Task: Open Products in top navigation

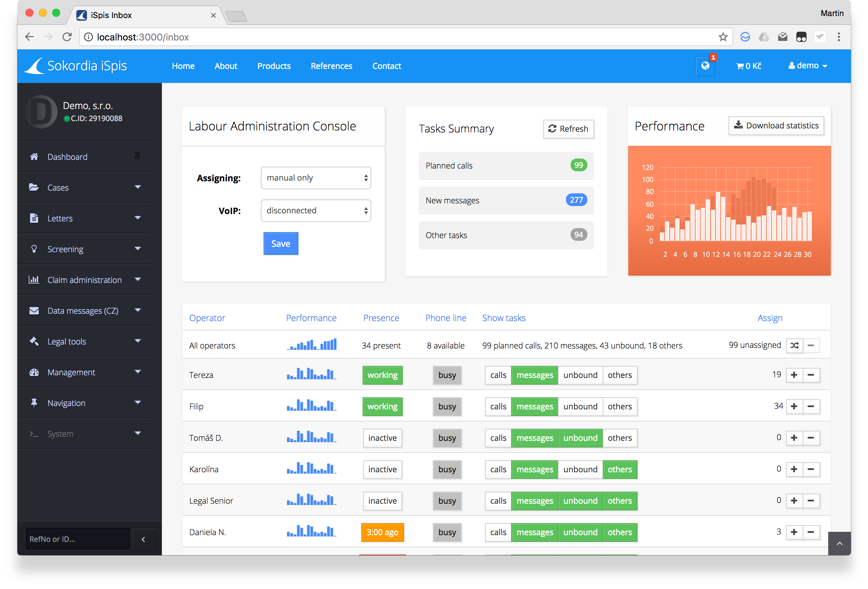Action: 274,66
